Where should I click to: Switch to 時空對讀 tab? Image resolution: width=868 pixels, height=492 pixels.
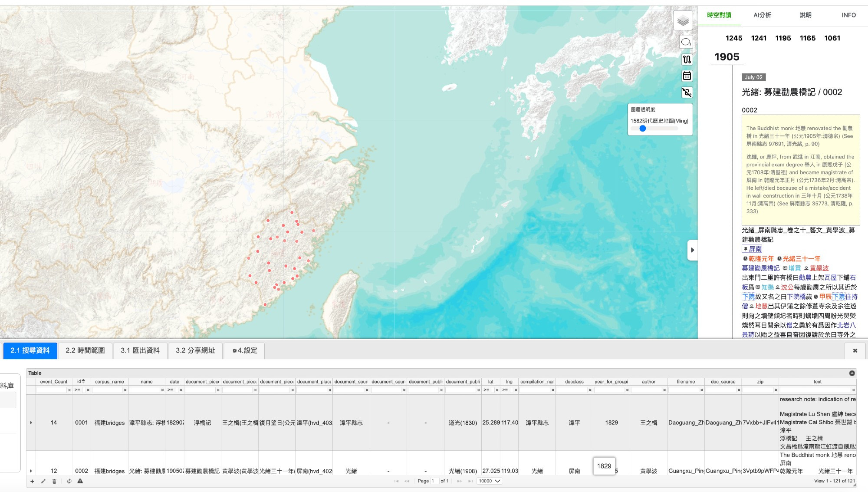coord(719,15)
